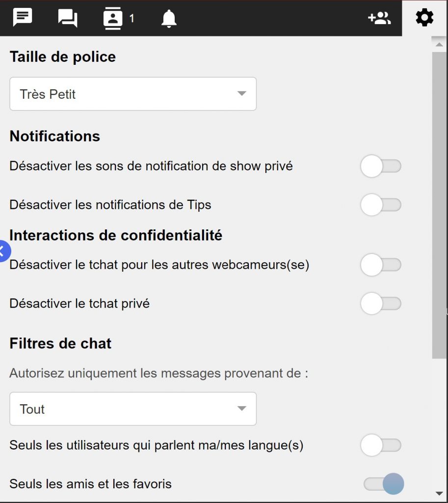Click the contacts count badge number
This screenshot has height=503, width=448.
(x=132, y=19)
